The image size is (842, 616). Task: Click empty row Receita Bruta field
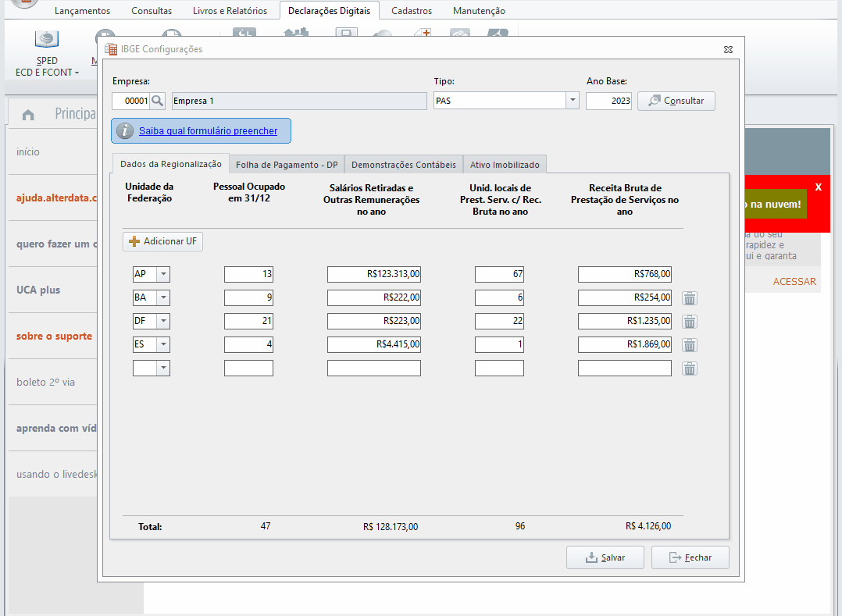[x=625, y=368]
